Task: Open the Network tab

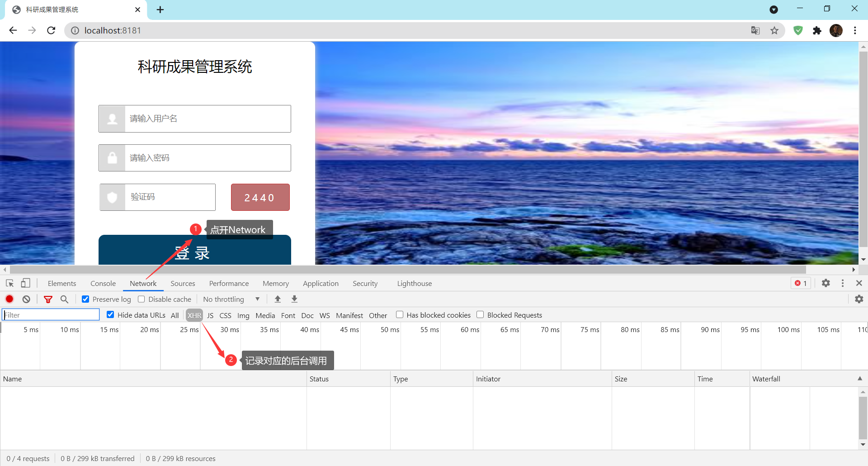Action: (x=143, y=283)
